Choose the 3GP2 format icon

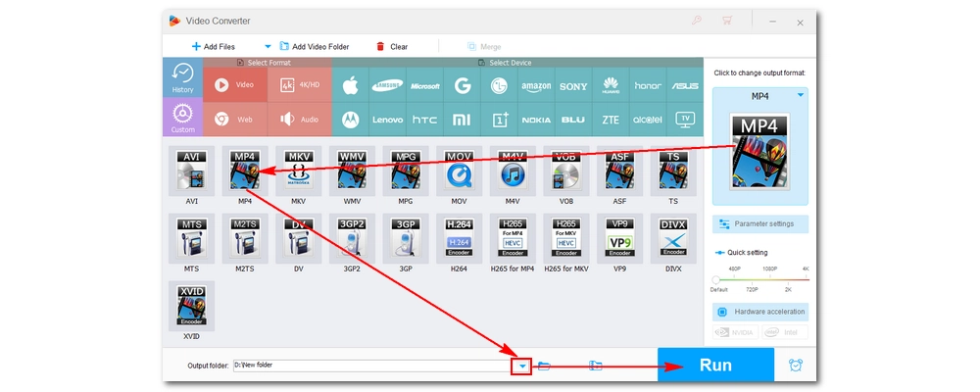(x=352, y=238)
